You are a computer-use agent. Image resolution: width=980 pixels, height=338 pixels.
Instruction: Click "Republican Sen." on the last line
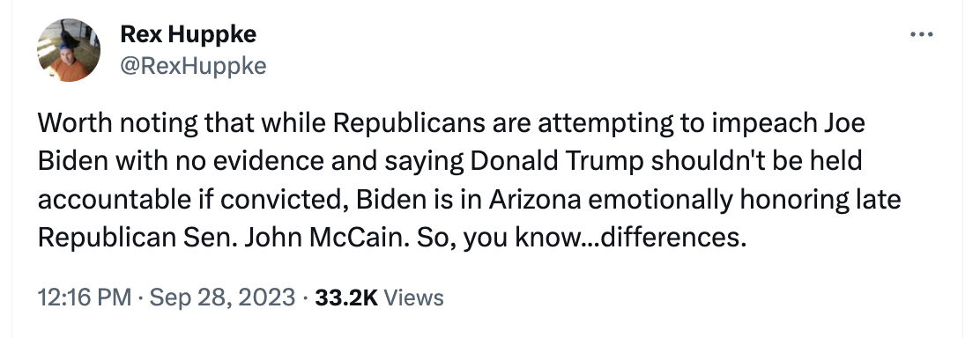pyautogui.click(x=137, y=239)
